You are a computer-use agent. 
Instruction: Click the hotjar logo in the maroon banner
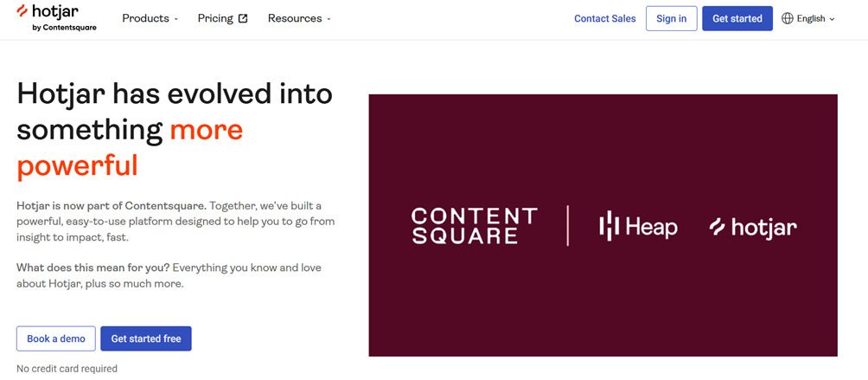pos(753,227)
